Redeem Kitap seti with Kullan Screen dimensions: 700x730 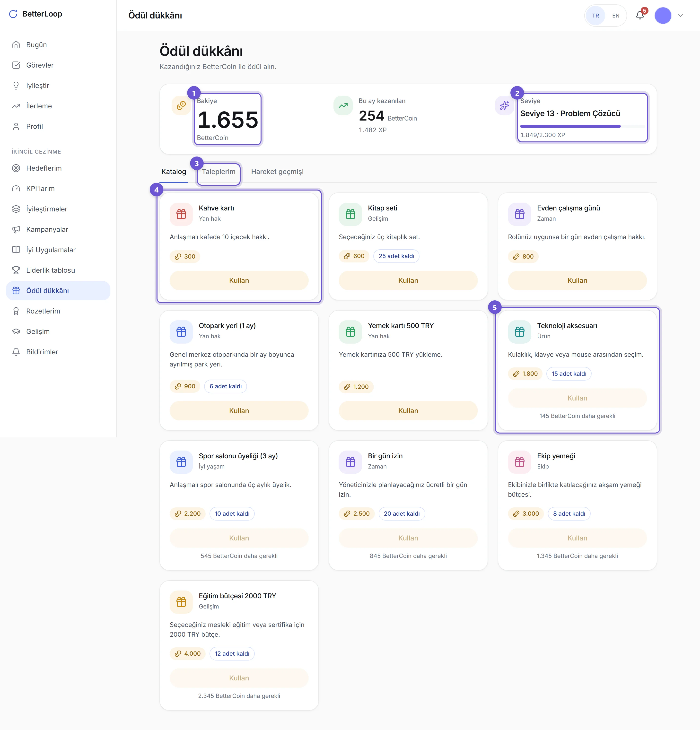tap(408, 280)
